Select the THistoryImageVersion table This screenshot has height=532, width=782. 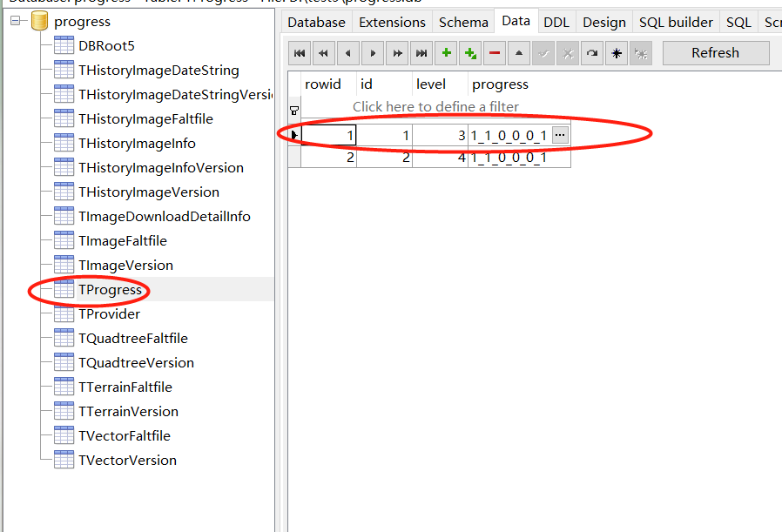click(149, 192)
